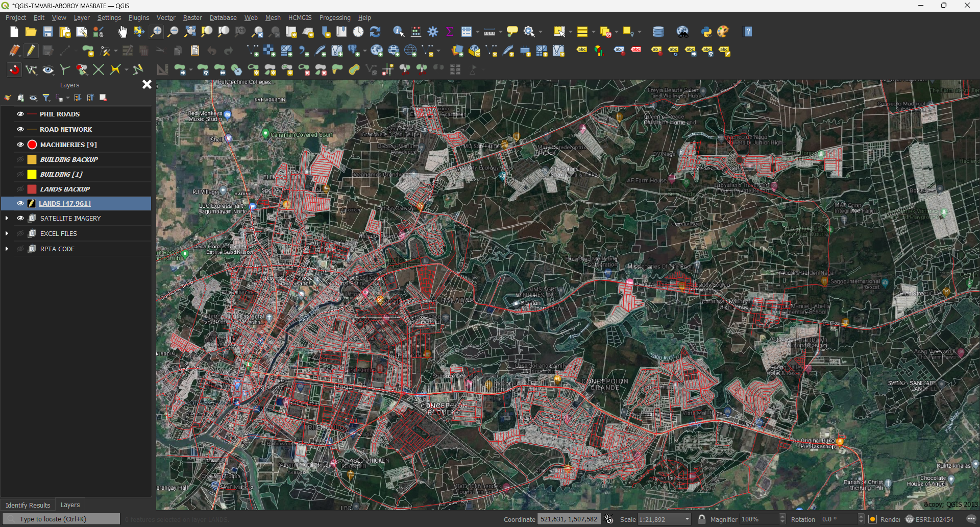Open the Vector menu

pyautogui.click(x=166, y=17)
